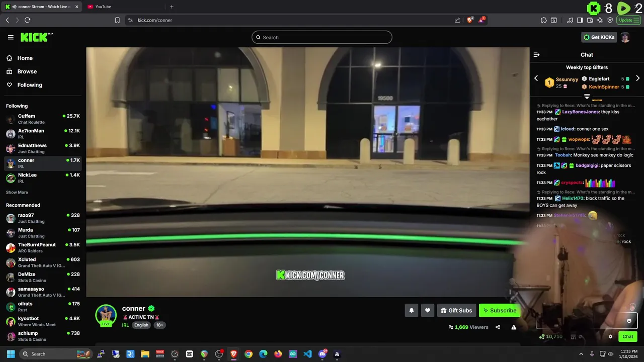Click the IRL category link
The width and height of the screenshot is (644, 362).
[125, 325]
